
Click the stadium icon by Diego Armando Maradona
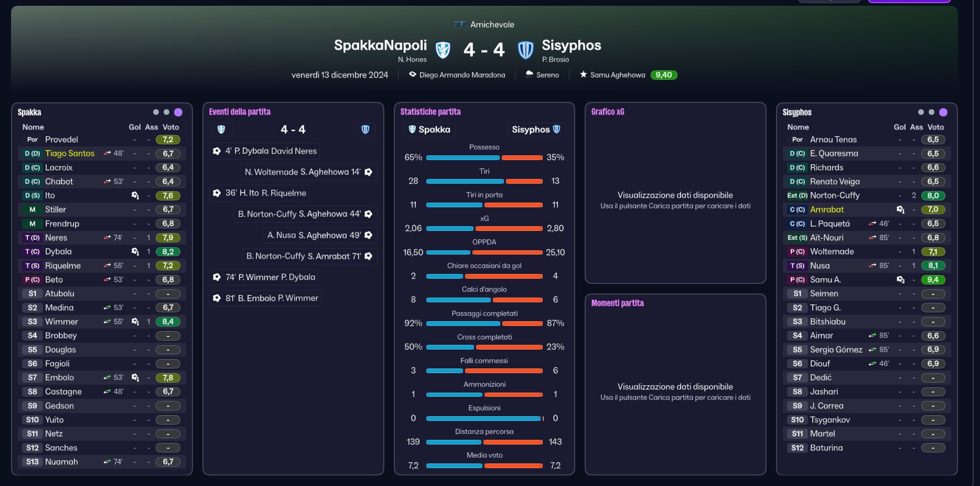point(413,75)
